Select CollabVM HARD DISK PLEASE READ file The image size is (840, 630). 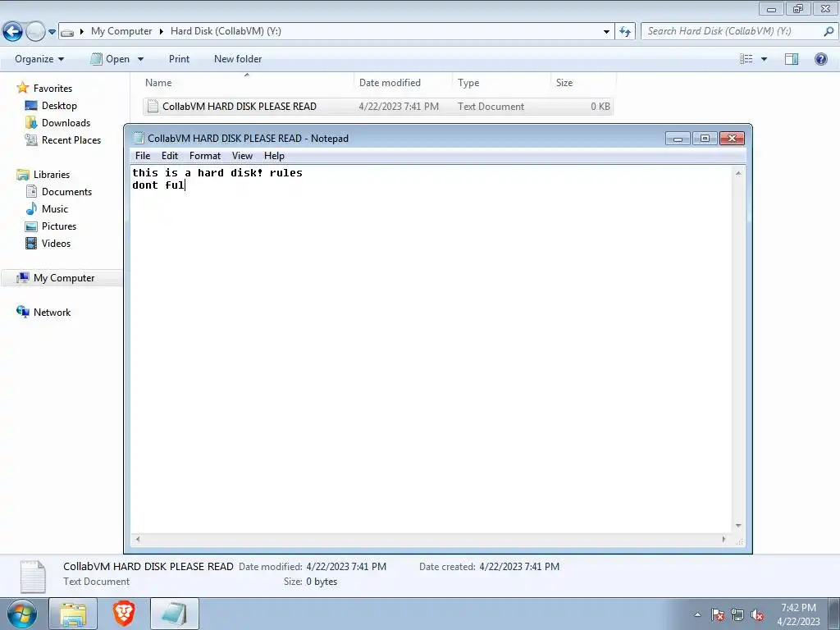click(377, 106)
